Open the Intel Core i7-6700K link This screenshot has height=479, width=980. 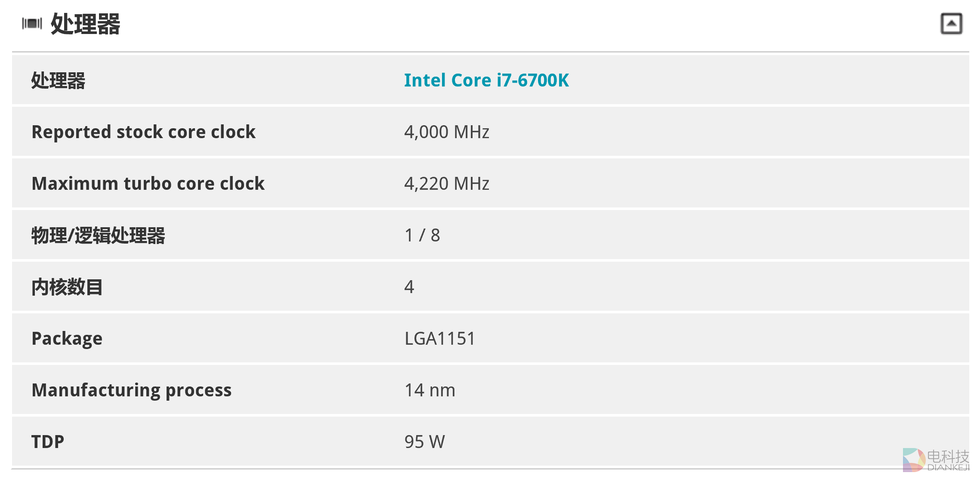(x=486, y=80)
